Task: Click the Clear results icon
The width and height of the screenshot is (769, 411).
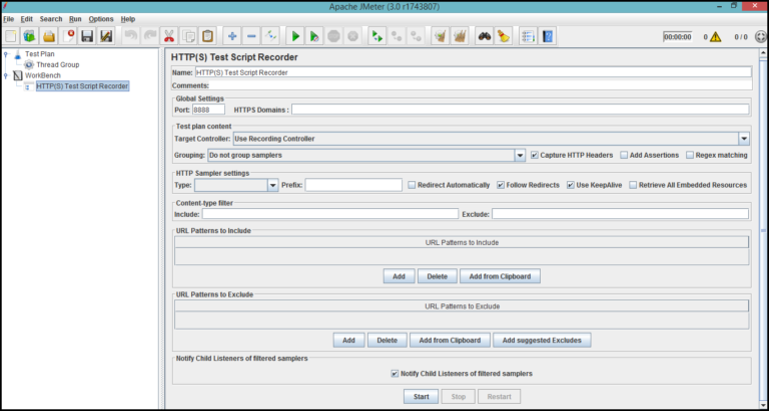Action: [440, 36]
